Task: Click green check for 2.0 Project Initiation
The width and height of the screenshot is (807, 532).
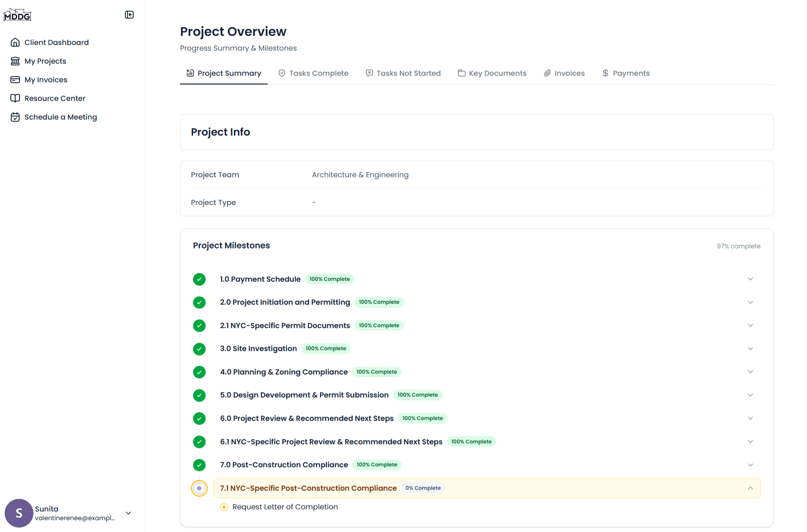Action: click(199, 302)
